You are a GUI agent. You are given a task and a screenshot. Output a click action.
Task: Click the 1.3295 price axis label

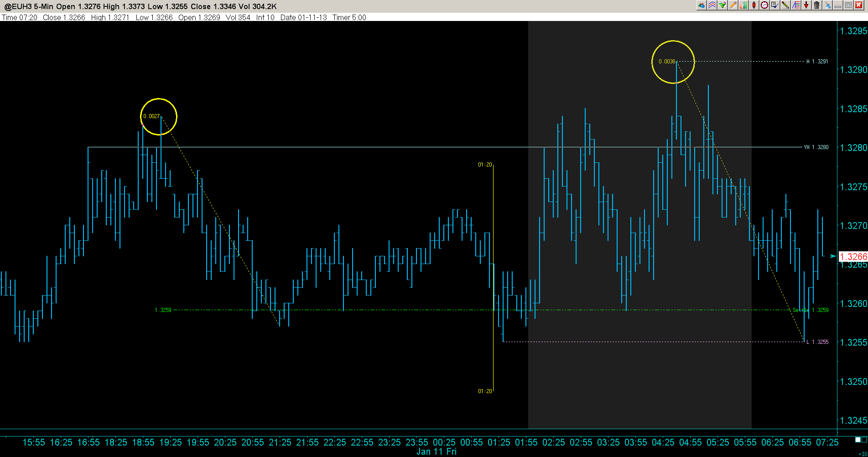[x=853, y=31]
